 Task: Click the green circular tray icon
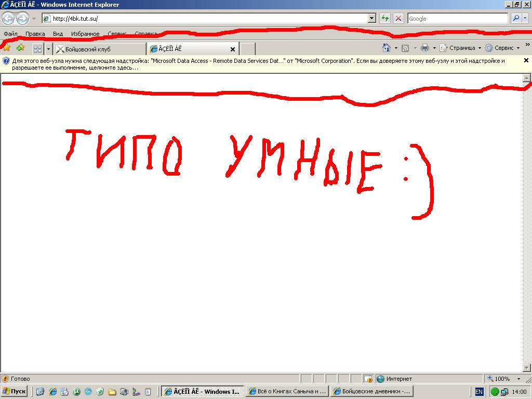(x=495, y=392)
